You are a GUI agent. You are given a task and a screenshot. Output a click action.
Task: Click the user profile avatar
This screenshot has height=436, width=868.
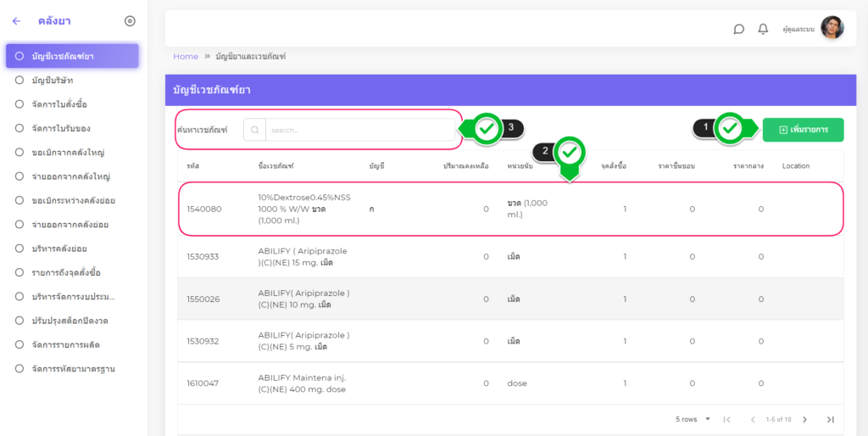pos(832,28)
